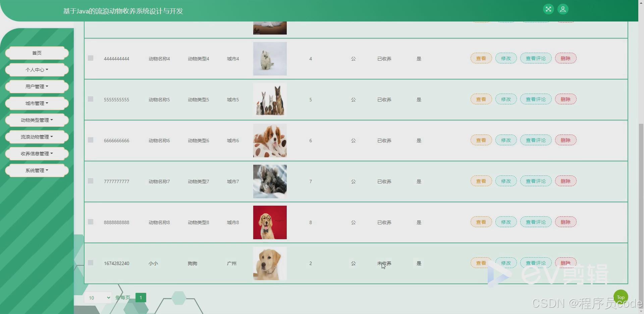This screenshot has height=314, width=644.
Task: Tick the checkbox for row 5555555555
Action: point(91,99)
